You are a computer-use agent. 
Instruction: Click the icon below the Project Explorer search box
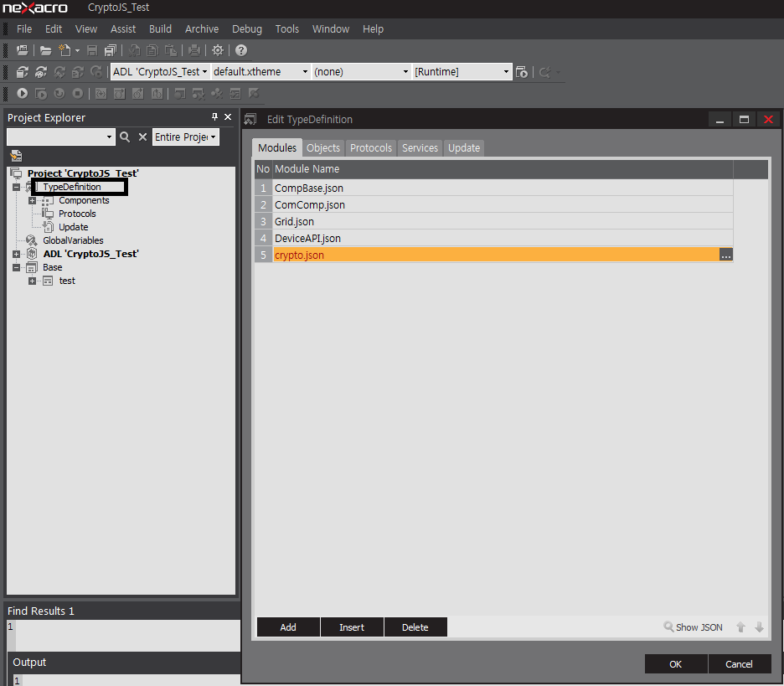click(16, 156)
